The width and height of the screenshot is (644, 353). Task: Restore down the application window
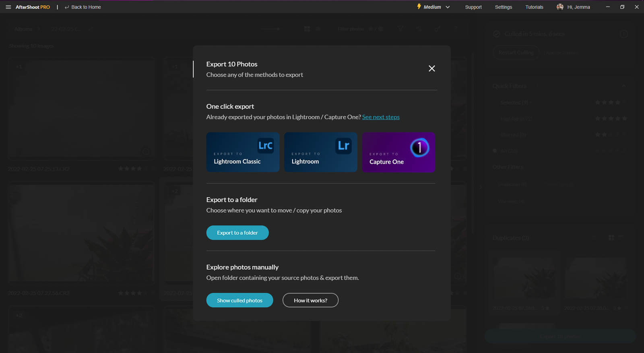(622, 7)
